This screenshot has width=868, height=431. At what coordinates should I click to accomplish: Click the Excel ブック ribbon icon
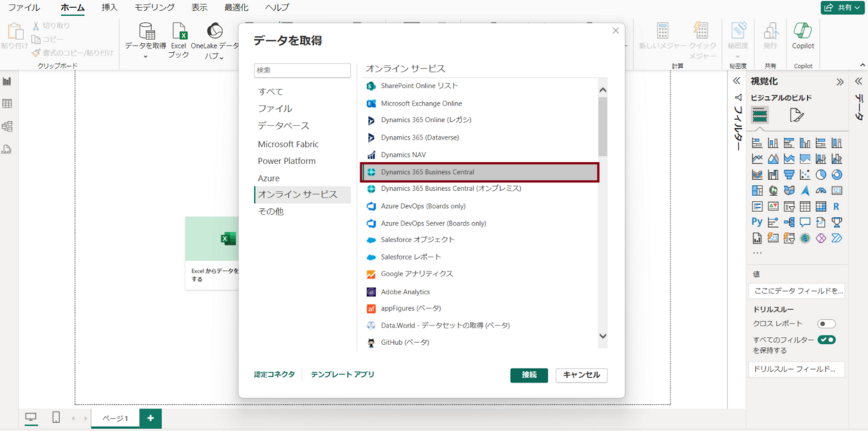[179, 31]
